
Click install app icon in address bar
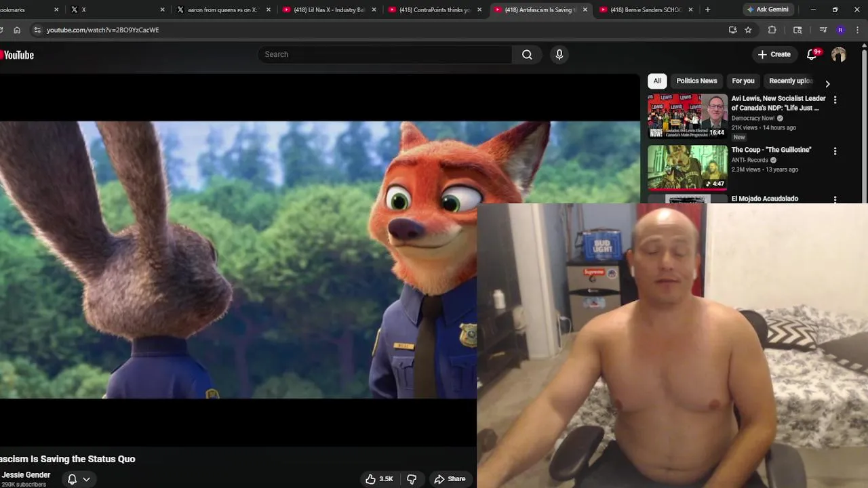(732, 30)
